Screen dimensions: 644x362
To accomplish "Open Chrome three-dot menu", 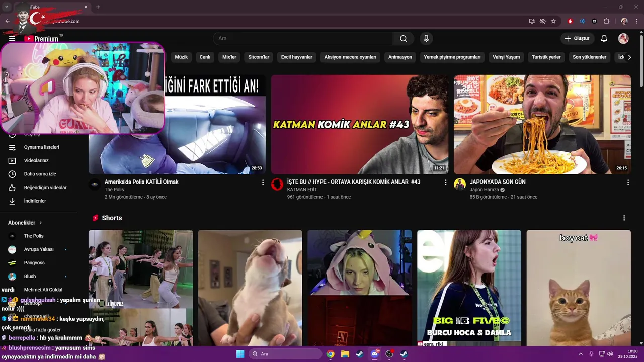I will (637, 21).
